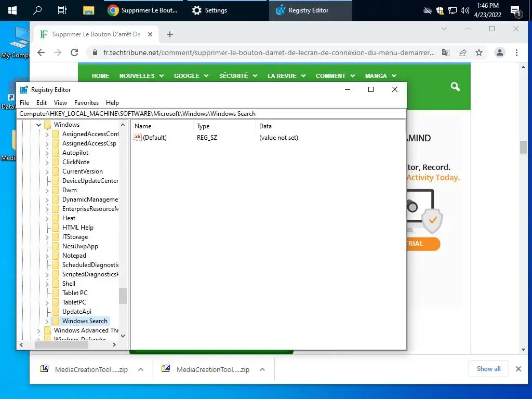Open the NOUVELLES dropdown menu

(x=141, y=76)
